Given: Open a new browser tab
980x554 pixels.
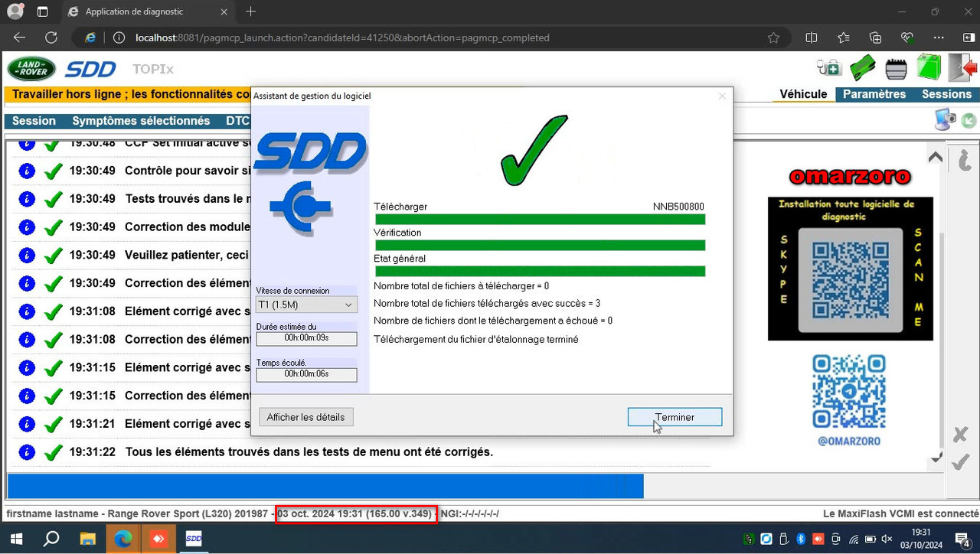Looking at the screenshot, I should [250, 11].
